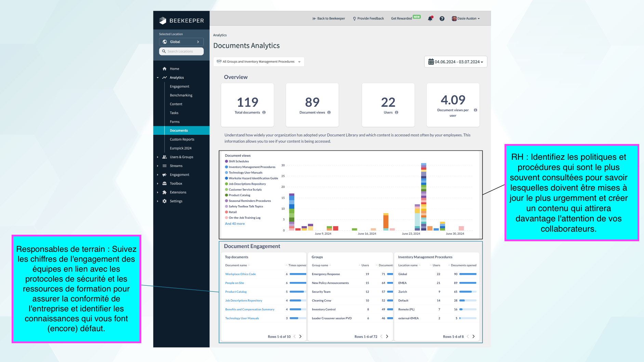Open the Workplace Ethics Code document link
This screenshot has height=362, width=644.
click(240, 274)
